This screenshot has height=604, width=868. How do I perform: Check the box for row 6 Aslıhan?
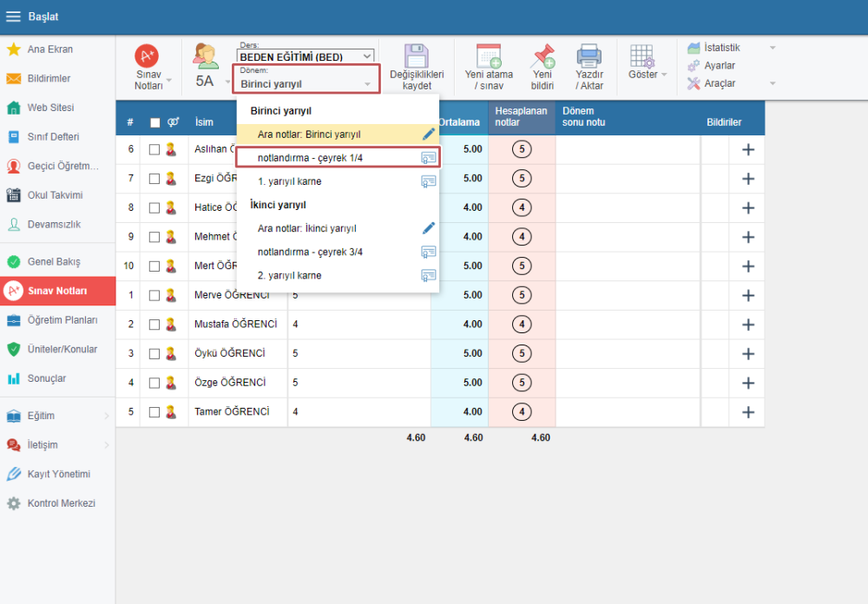coord(155,149)
